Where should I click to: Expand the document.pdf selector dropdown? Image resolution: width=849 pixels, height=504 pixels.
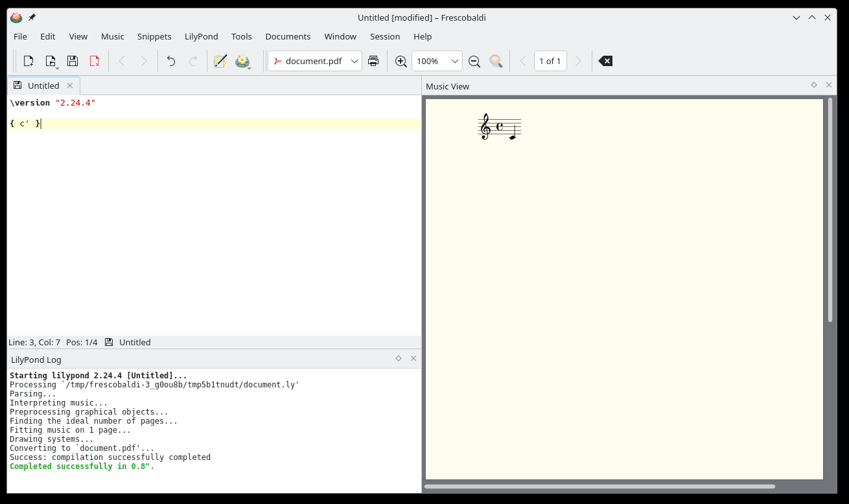point(355,61)
